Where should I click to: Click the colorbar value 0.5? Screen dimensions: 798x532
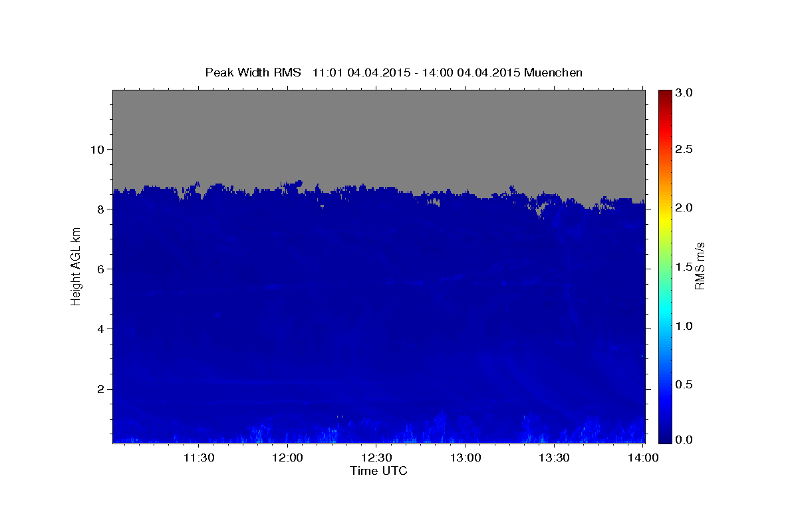[685, 385]
